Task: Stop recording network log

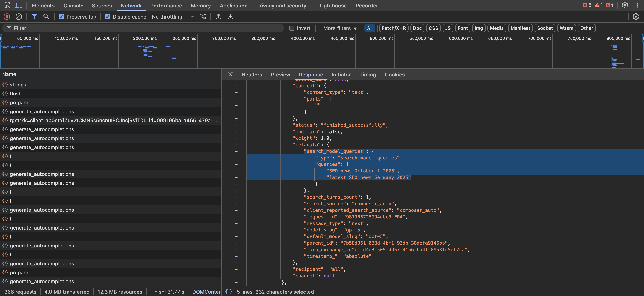Action: point(7,16)
